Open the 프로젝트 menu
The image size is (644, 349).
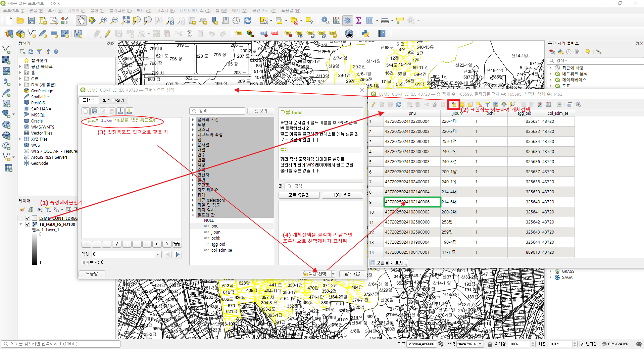13,10
